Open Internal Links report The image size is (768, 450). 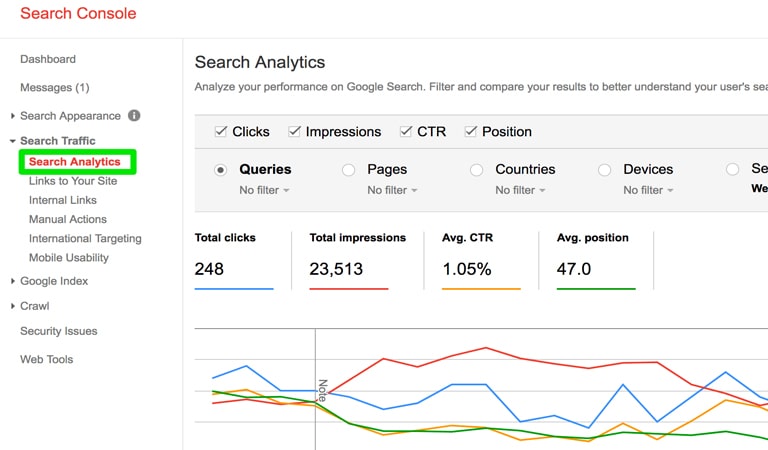(63, 200)
